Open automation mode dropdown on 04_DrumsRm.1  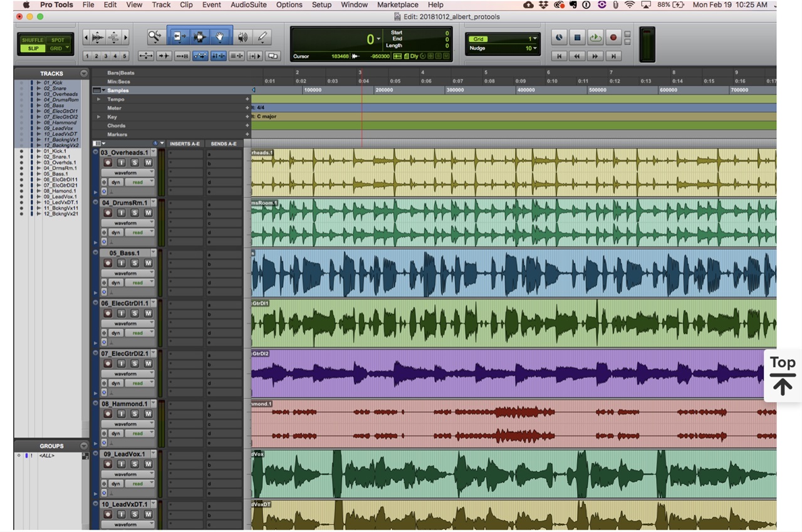(x=139, y=232)
